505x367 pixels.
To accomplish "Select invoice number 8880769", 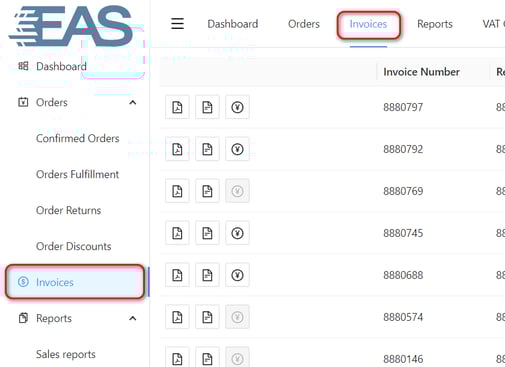I will tap(403, 191).
